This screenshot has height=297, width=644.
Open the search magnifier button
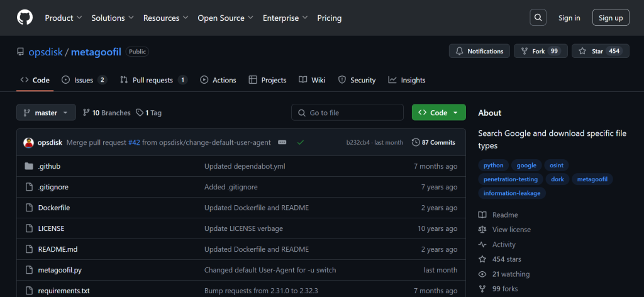538,18
